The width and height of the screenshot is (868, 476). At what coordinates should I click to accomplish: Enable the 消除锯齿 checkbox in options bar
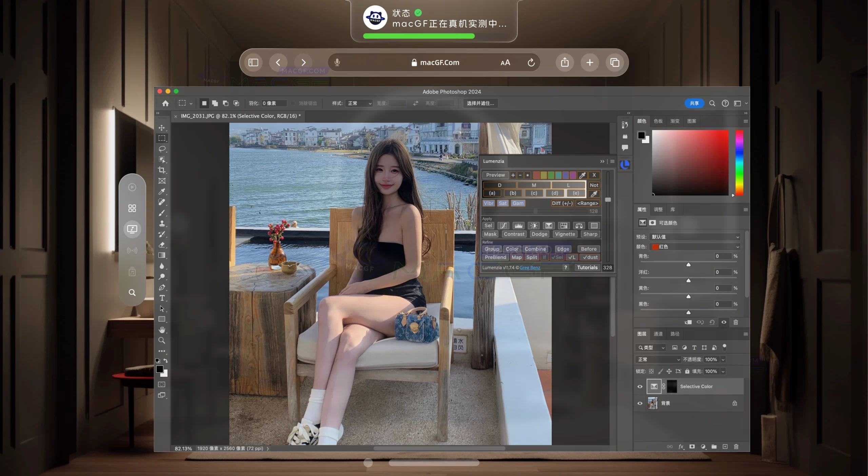(293, 103)
